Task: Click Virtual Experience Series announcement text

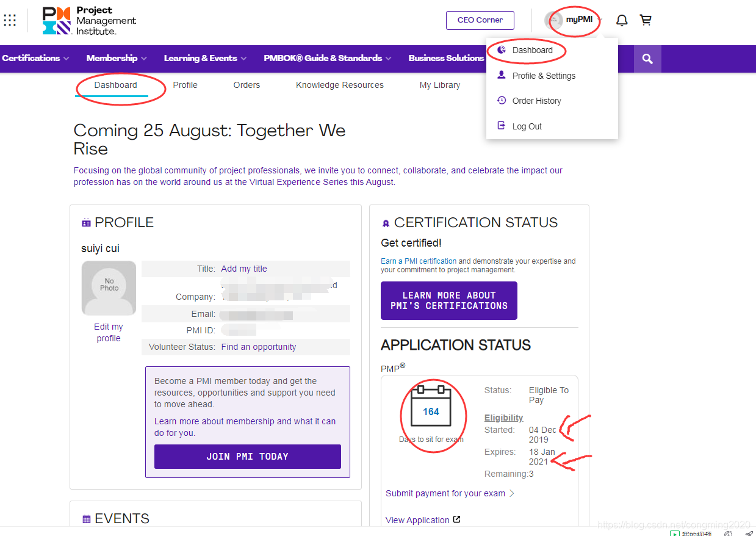Action: [318, 176]
